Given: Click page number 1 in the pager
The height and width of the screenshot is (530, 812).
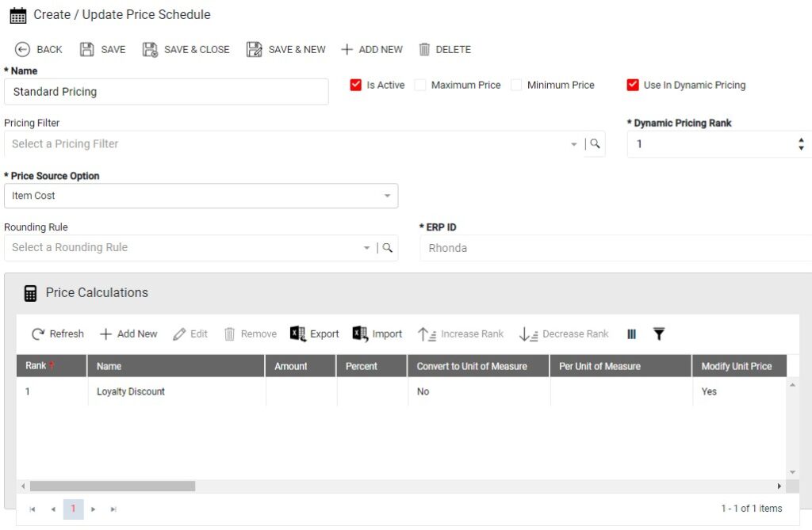Looking at the screenshot, I should [73, 509].
